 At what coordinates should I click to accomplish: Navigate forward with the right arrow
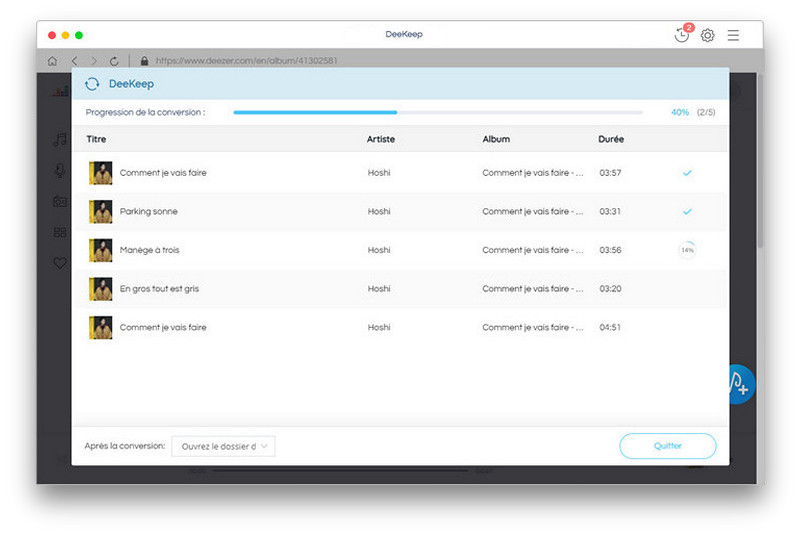(94, 61)
